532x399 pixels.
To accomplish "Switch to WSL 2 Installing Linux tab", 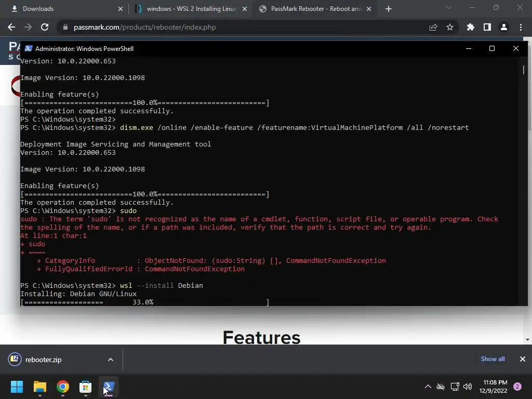I will coord(190,9).
